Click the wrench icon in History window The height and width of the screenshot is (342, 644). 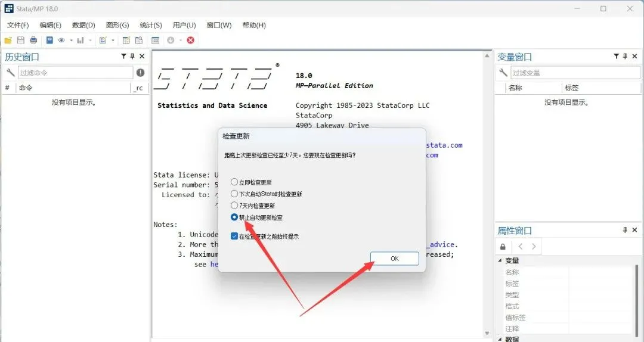pyautogui.click(x=10, y=73)
